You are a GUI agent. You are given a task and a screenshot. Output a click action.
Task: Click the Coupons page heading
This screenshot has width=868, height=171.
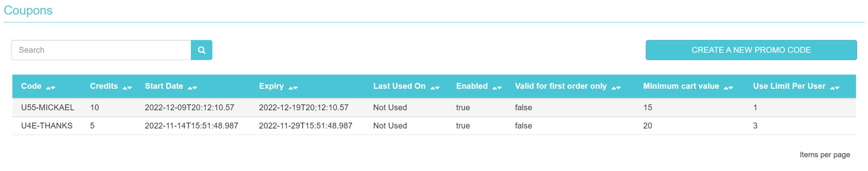(28, 10)
